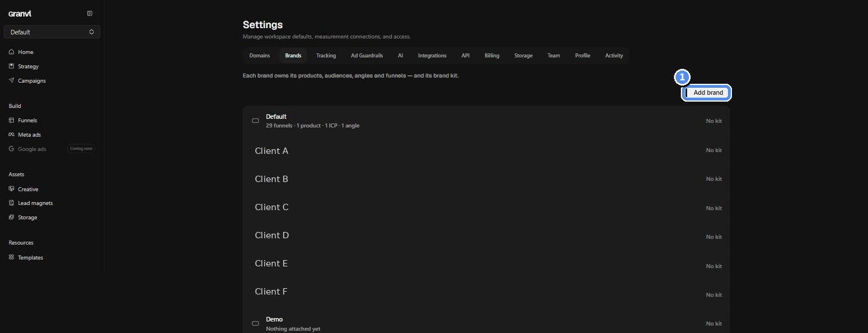Click the Storage icon in sidebar

(11, 217)
